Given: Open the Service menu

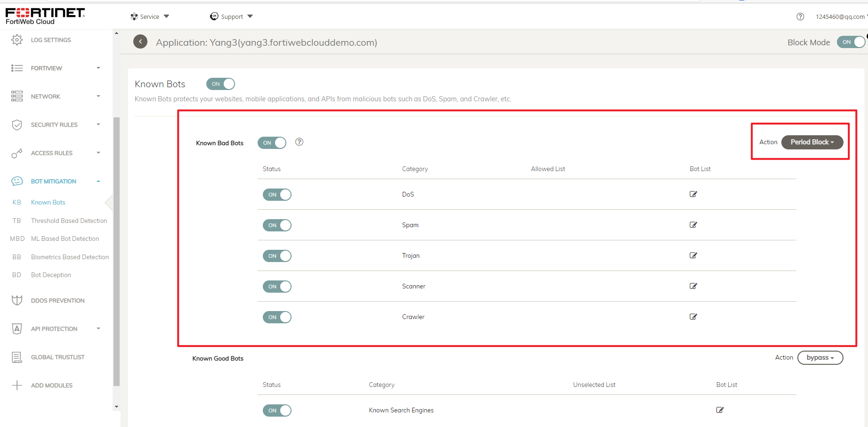Looking at the screenshot, I should click(x=150, y=16).
